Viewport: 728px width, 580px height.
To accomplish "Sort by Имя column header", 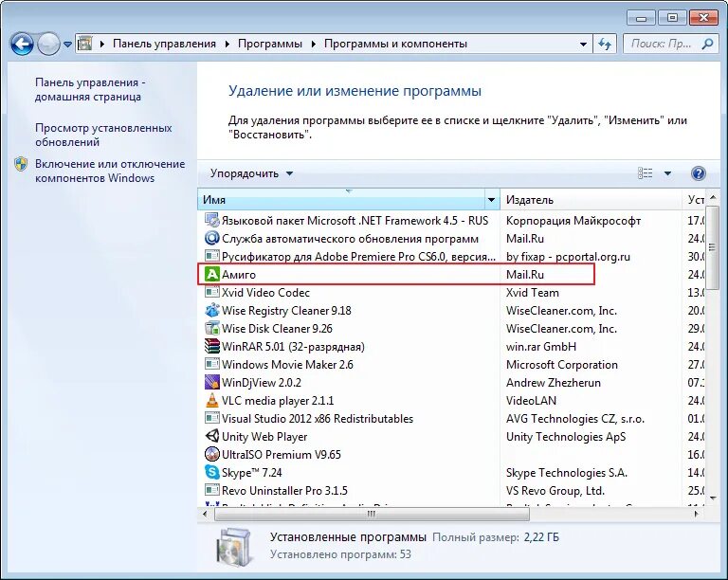I will tap(341, 200).
